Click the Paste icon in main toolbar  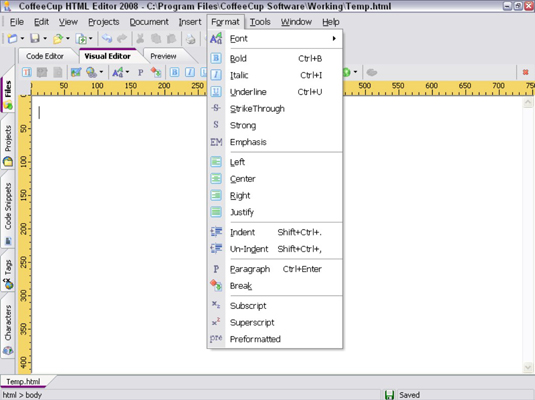tap(171, 39)
